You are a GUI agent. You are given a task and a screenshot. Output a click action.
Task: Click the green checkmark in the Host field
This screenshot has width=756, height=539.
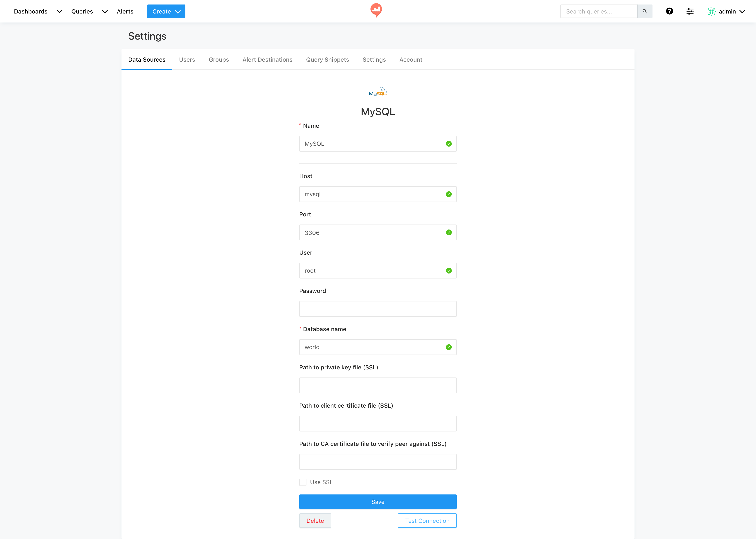[x=449, y=194]
